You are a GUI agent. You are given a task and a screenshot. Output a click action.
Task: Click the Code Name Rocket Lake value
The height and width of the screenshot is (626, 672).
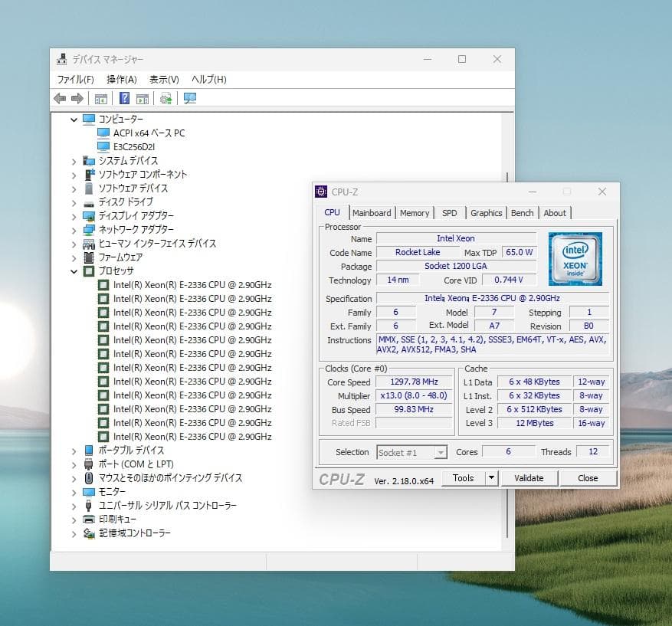coord(418,252)
